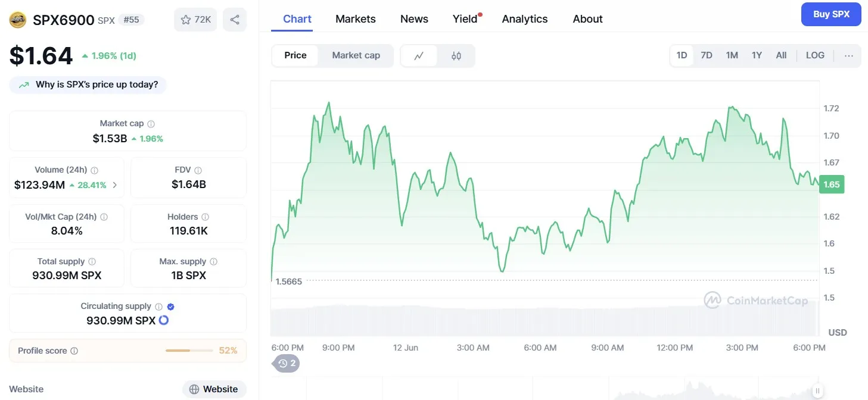
Task: Switch to candlestick chart icon
Action: coord(456,55)
